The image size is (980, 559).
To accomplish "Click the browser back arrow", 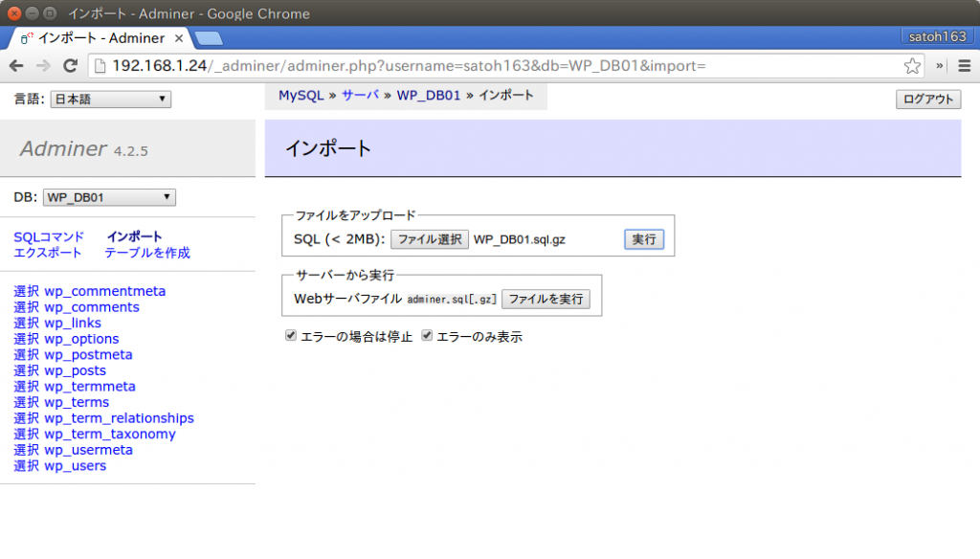I will 16,66.
